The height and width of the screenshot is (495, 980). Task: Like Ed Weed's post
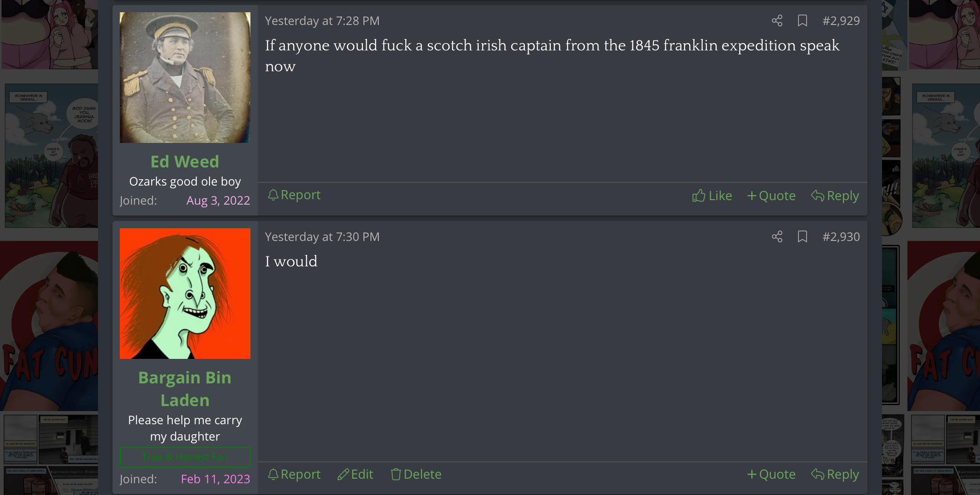(x=712, y=196)
